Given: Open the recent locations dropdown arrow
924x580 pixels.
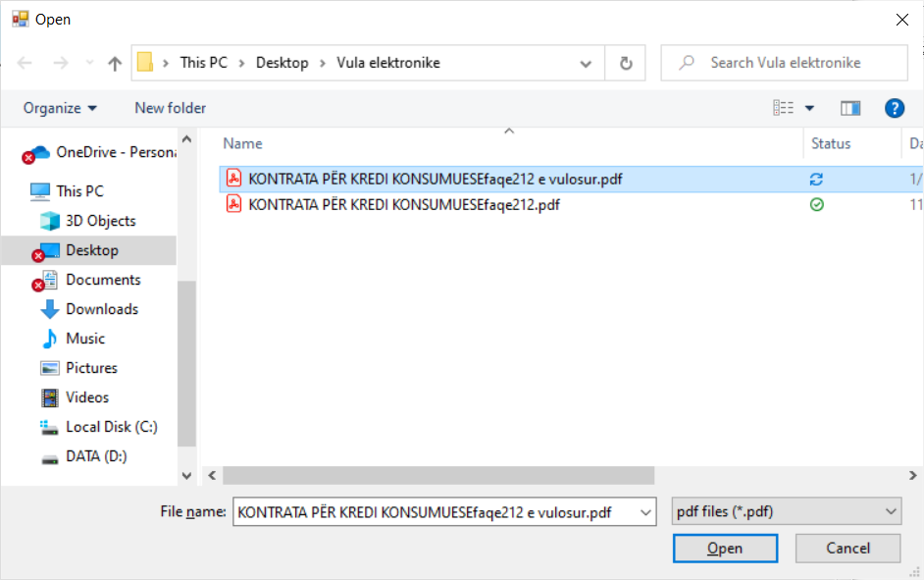Looking at the screenshot, I should 89,63.
